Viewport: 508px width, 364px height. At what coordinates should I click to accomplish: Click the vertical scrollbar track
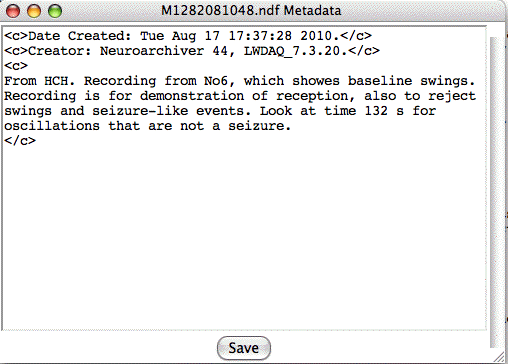(x=495, y=192)
